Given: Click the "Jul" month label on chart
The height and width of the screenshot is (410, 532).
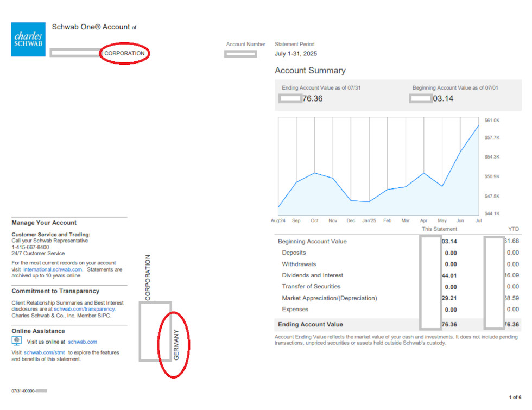Looking at the screenshot, I should (478, 220).
